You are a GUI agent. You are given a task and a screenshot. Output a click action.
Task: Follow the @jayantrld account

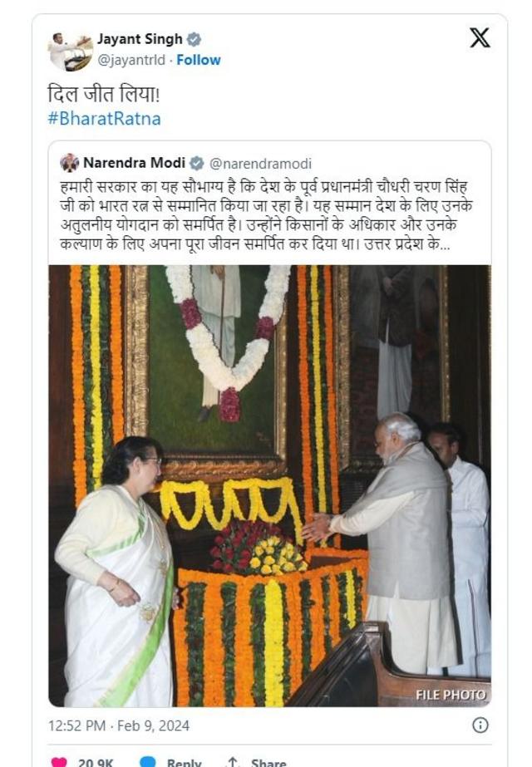tap(198, 60)
